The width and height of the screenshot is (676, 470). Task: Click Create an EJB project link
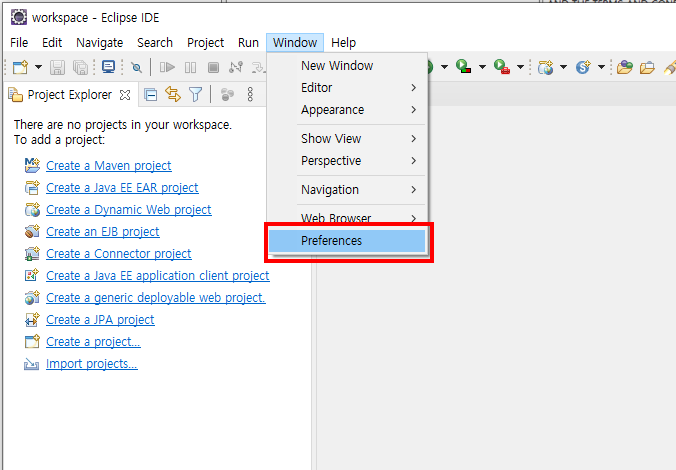103,232
